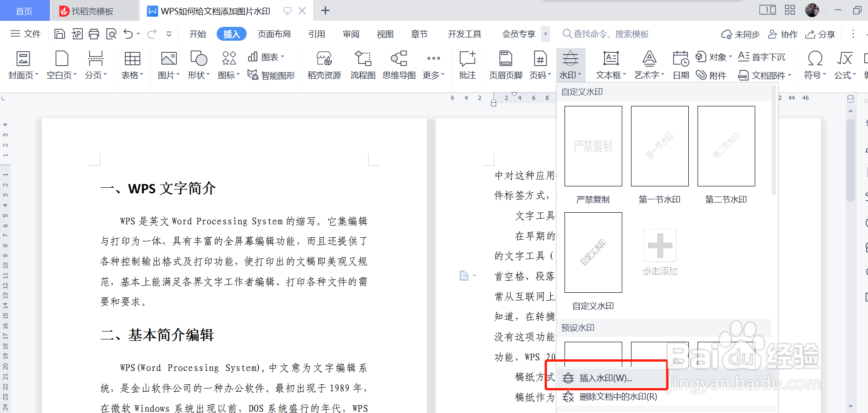The image size is (868, 413).
Task: Open the 艺术字 word art gallery
Action: [649, 65]
